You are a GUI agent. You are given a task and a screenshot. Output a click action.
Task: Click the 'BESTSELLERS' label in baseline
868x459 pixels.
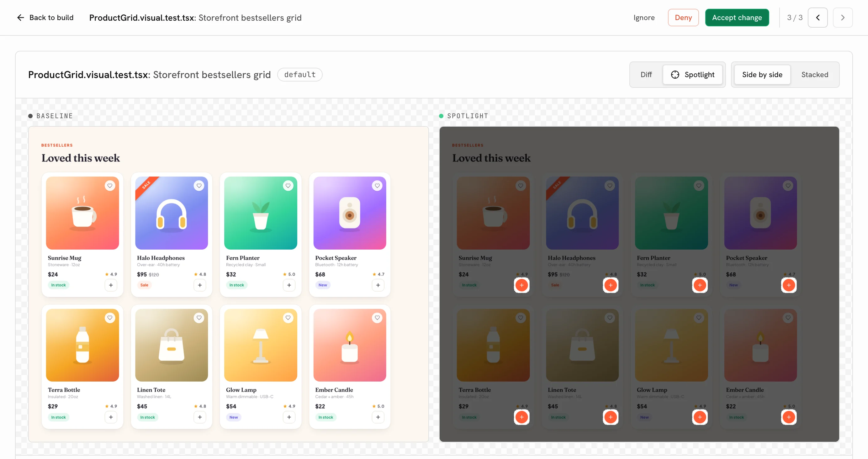pos(57,145)
